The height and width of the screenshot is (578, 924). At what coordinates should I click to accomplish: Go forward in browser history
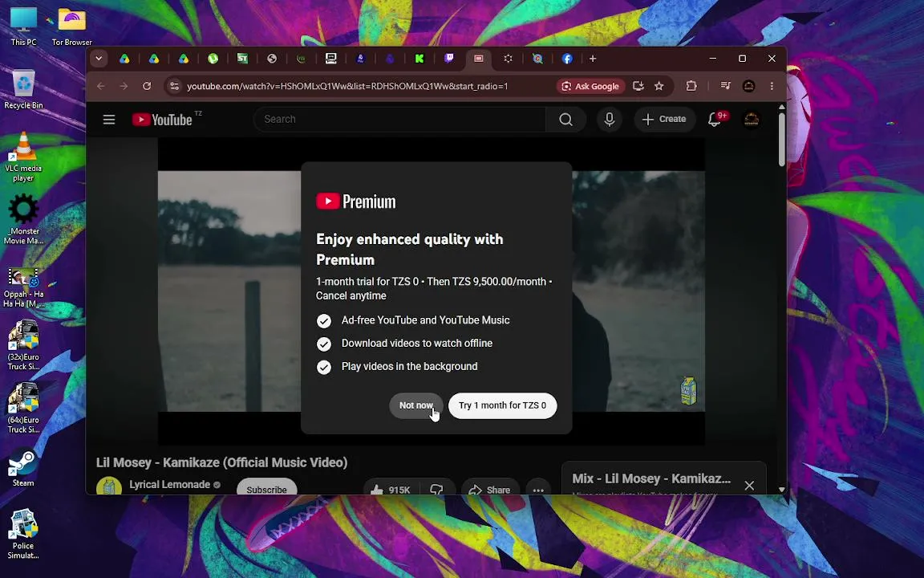pos(124,86)
